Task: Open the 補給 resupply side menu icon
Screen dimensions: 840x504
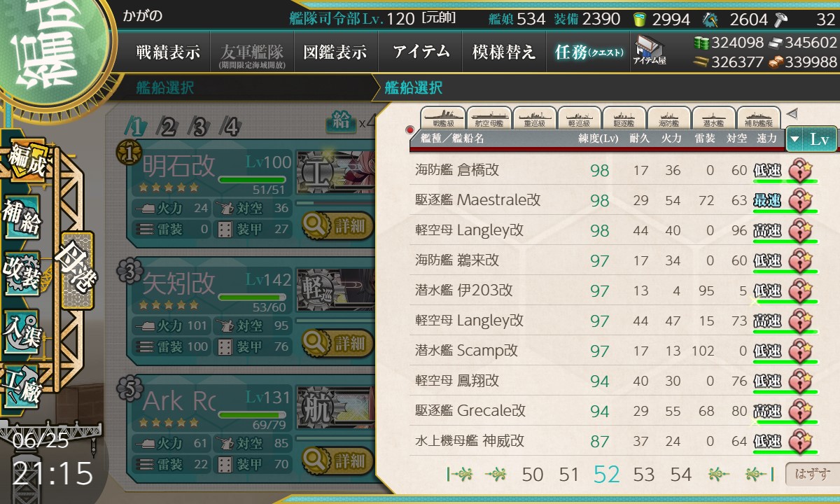Action: click(22, 218)
